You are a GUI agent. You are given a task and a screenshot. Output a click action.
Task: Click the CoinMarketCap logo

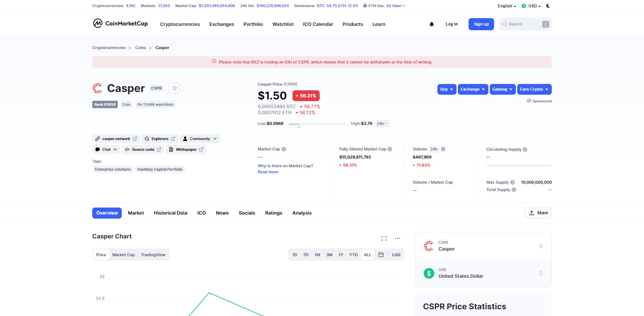tap(120, 24)
